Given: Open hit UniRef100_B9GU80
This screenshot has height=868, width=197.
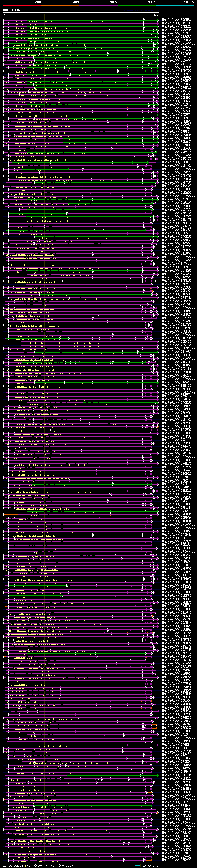Looking at the screenshot, I should coord(177,20).
